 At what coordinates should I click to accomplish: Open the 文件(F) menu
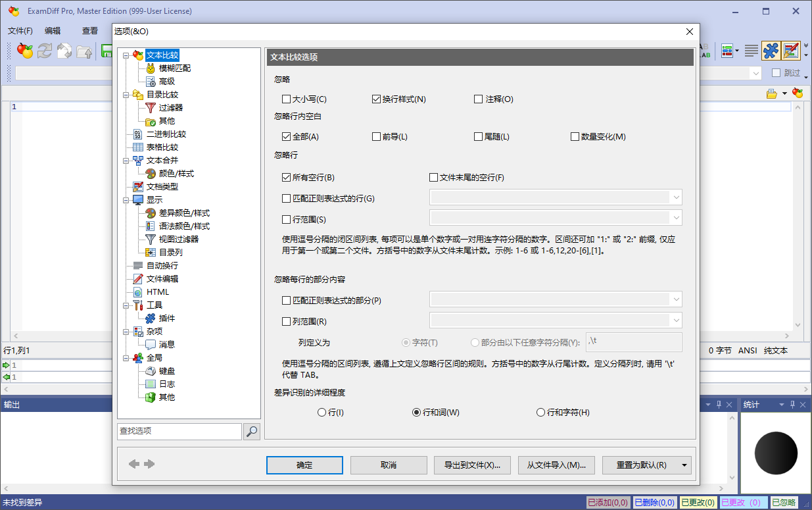tap(20, 31)
